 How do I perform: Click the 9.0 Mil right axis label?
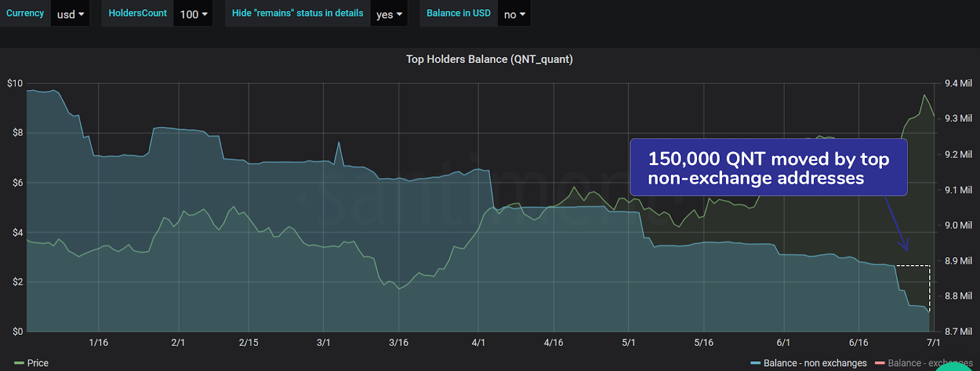[x=959, y=225]
